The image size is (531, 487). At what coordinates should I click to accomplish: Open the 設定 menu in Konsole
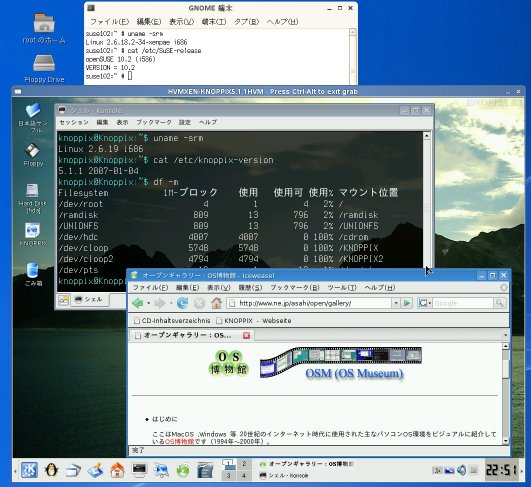(x=185, y=122)
